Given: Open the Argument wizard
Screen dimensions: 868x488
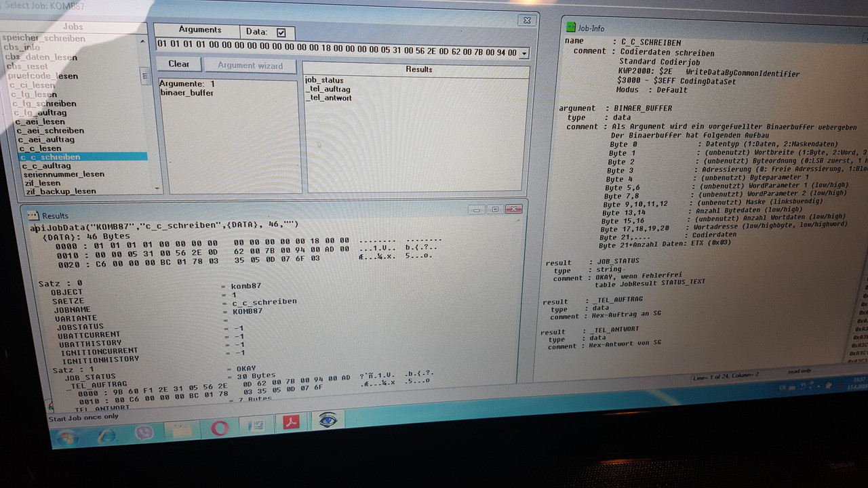Looking at the screenshot, I should (x=250, y=66).
